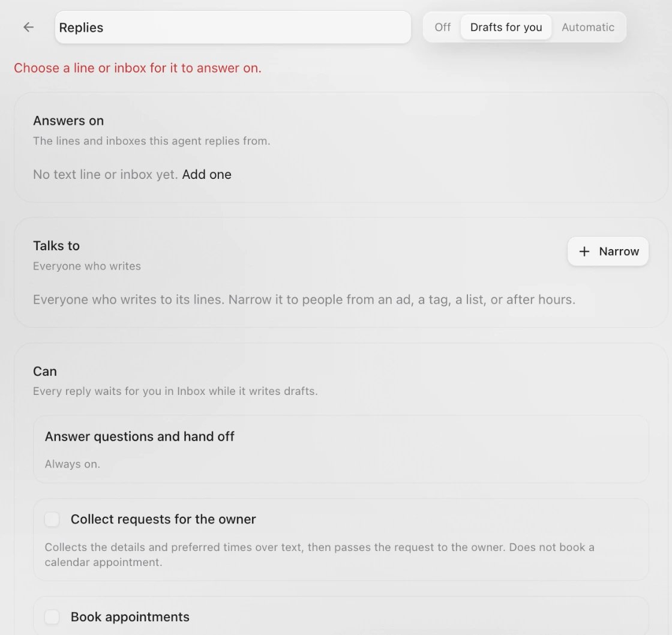This screenshot has width=672, height=635.
Task: Switch the agent mode to Automatic
Action: pyautogui.click(x=587, y=27)
